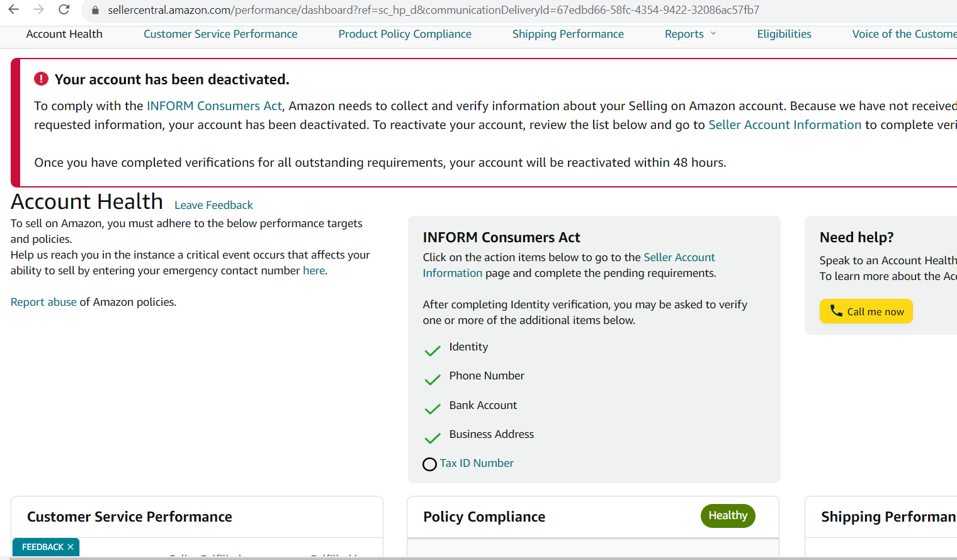Screen dimensions: 957x560
Task: Click the Healthy status badge
Action: (x=728, y=516)
